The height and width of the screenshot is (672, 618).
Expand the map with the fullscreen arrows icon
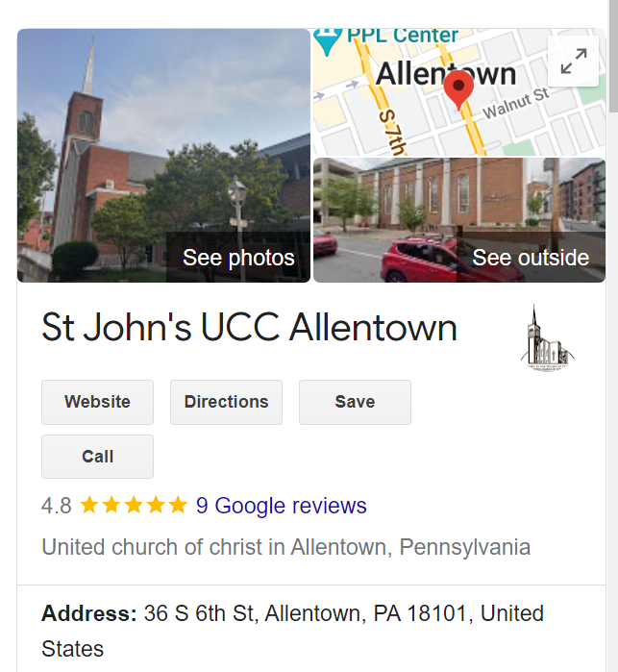pos(573,62)
